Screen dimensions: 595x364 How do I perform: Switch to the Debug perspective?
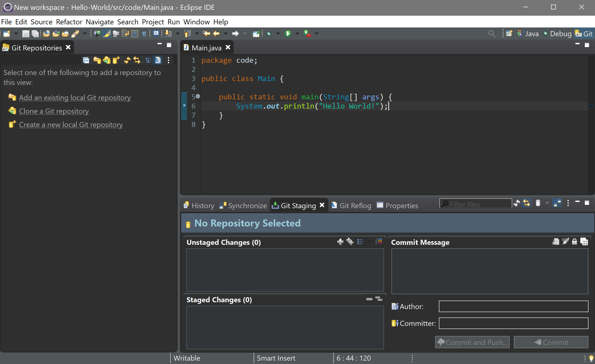(x=557, y=34)
